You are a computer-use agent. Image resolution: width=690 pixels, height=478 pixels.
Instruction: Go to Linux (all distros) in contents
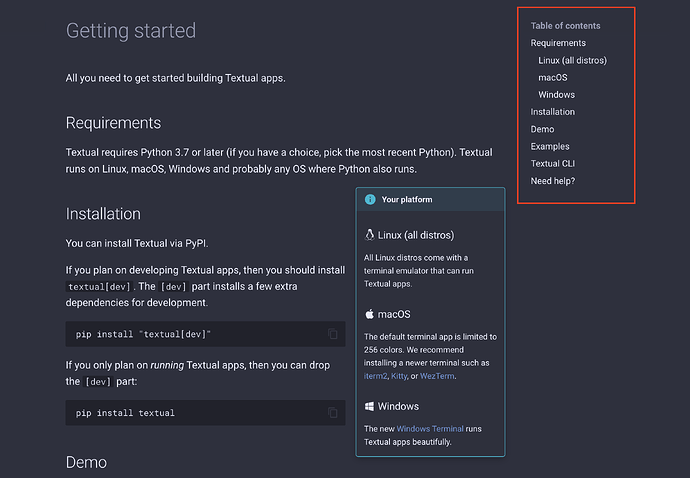tap(573, 60)
